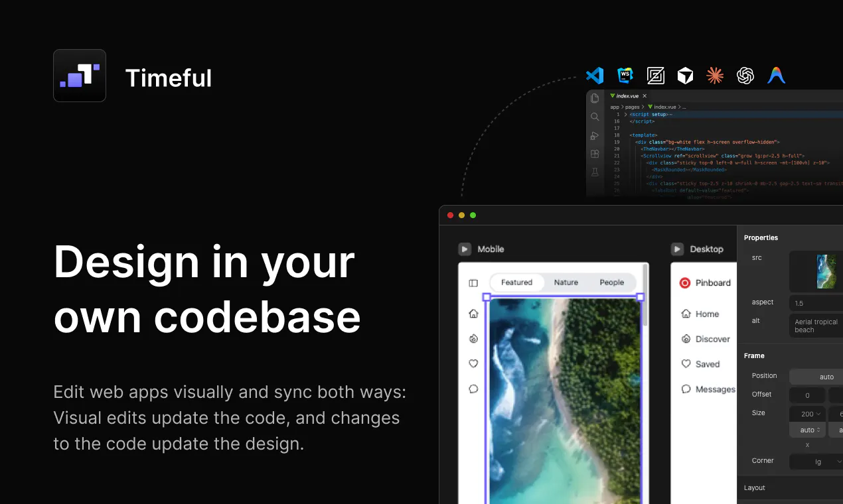
Task: Open Discover in Desktop frame nav
Action: [x=706, y=339]
